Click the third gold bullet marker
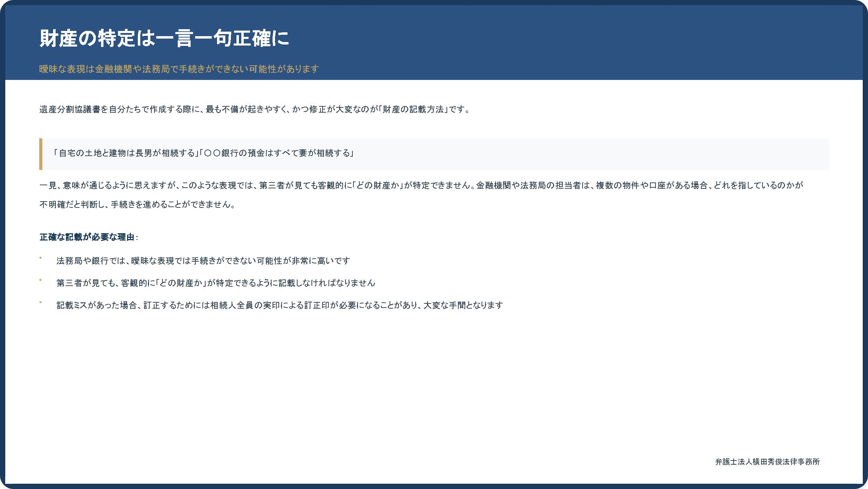Screen dimensions: 868x489 point(41,302)
